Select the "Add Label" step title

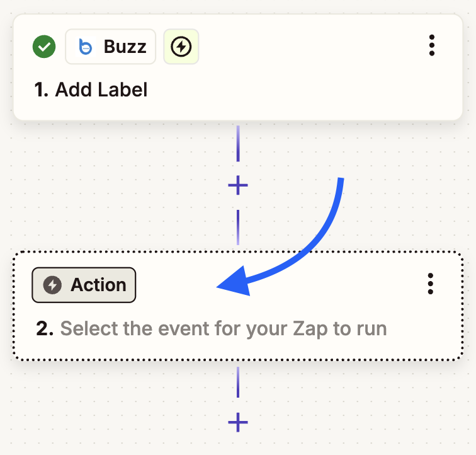(101, 89)
